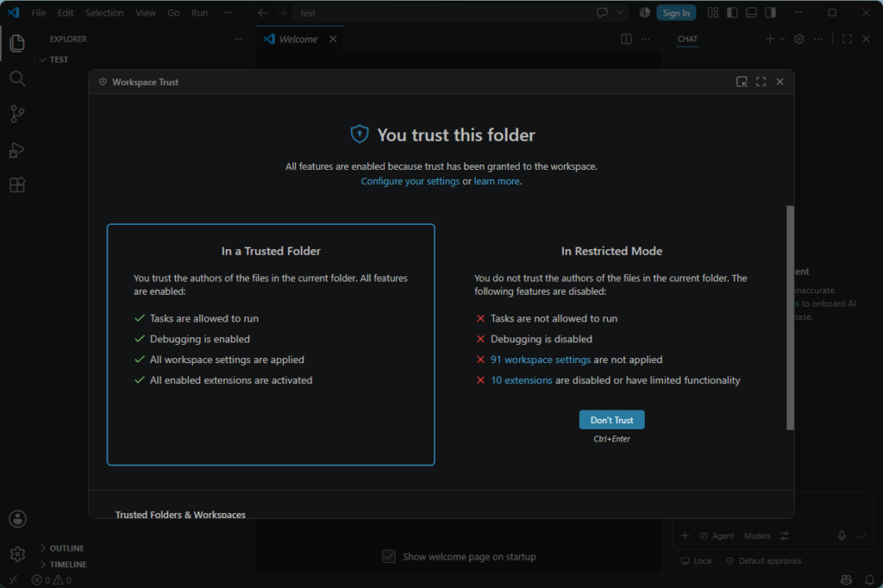Open the Run menu
Viewport: 883px width, 588px height.
(199, 12)
